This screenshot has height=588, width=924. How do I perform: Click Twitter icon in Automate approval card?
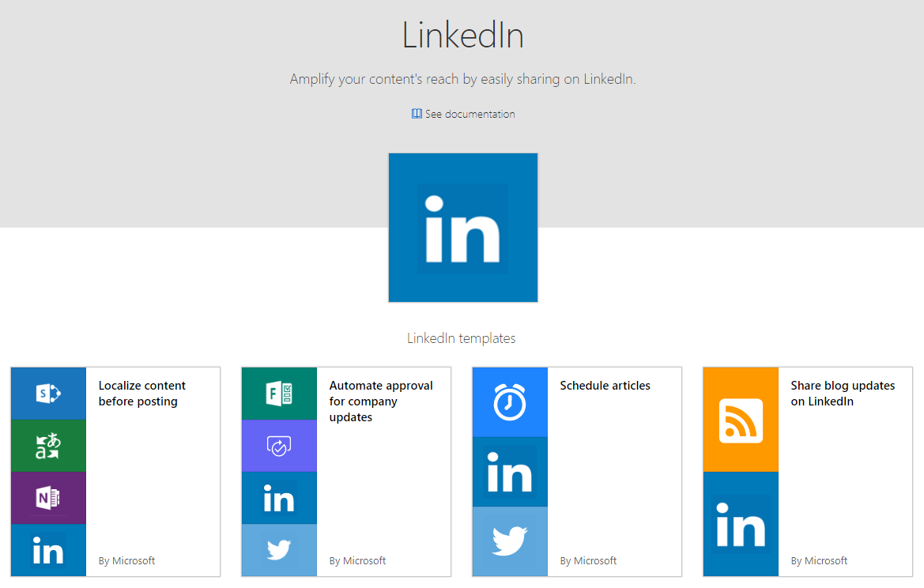click(x=279, y=551)
